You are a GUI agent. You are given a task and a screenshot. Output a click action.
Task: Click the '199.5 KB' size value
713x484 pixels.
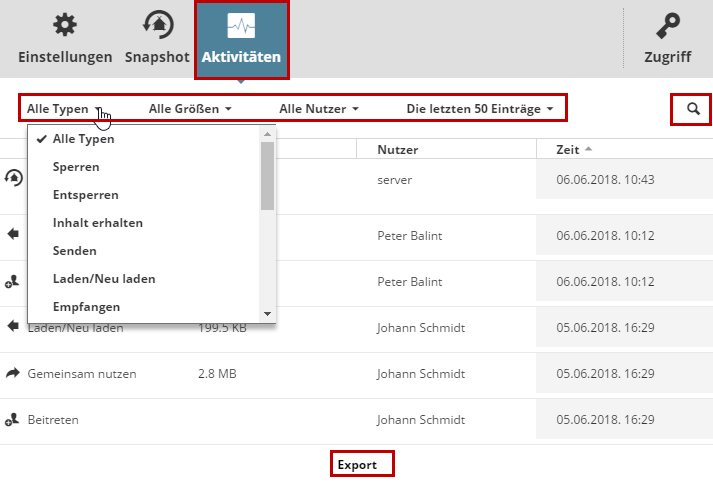pyautogui.click(x=222, y=328)
